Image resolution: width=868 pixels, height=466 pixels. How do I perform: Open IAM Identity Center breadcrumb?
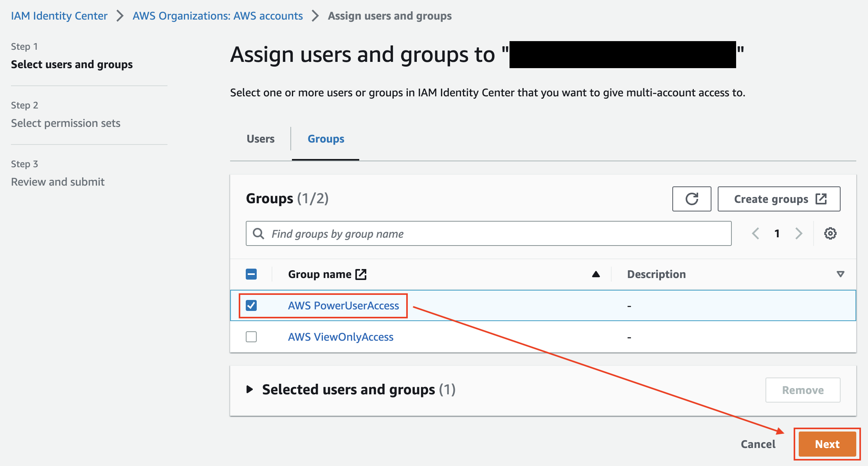(59, 16)
